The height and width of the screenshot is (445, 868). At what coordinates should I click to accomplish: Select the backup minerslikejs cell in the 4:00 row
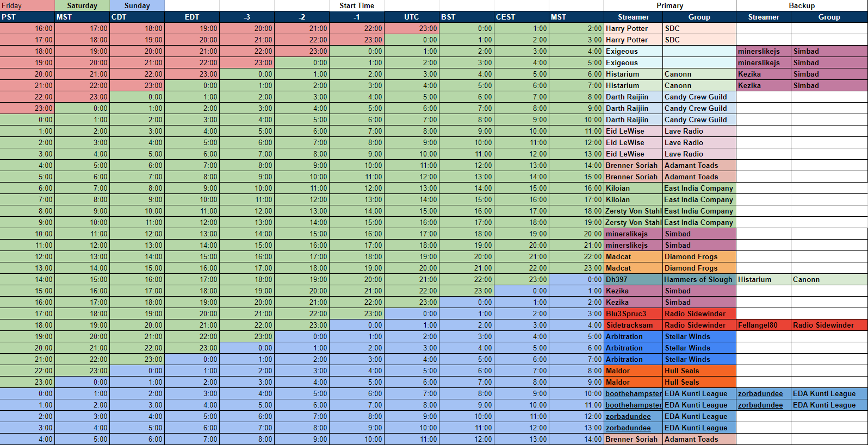coord(764,51)
